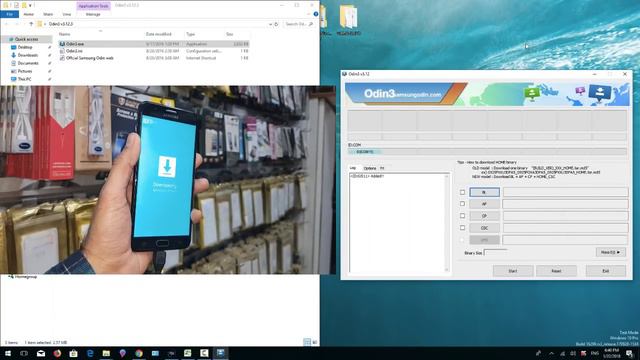Viewport: 640px width, 360px height.
Task: Click the AP file button in Odin3
Action: point(484,204)
